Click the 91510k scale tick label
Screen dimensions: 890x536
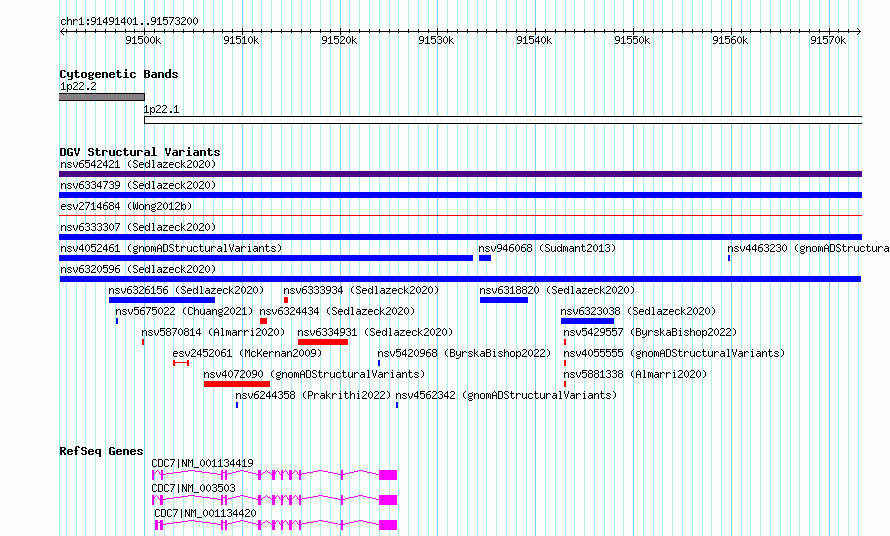[x=241, y=40]
